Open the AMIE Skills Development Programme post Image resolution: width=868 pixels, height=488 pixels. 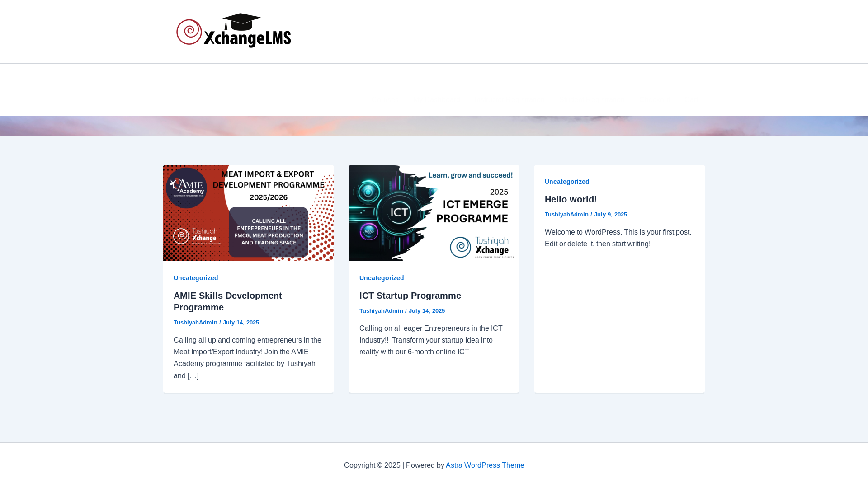click(228, 301)
